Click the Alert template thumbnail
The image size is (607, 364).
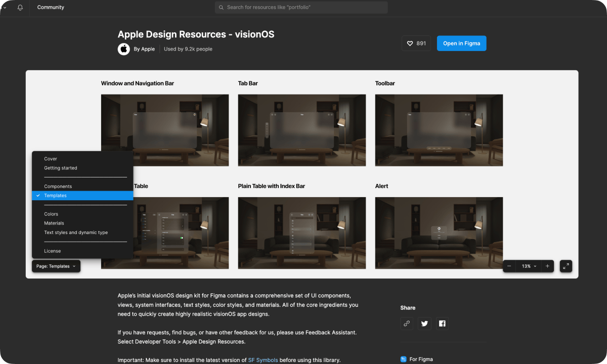[x=439, y=233]
